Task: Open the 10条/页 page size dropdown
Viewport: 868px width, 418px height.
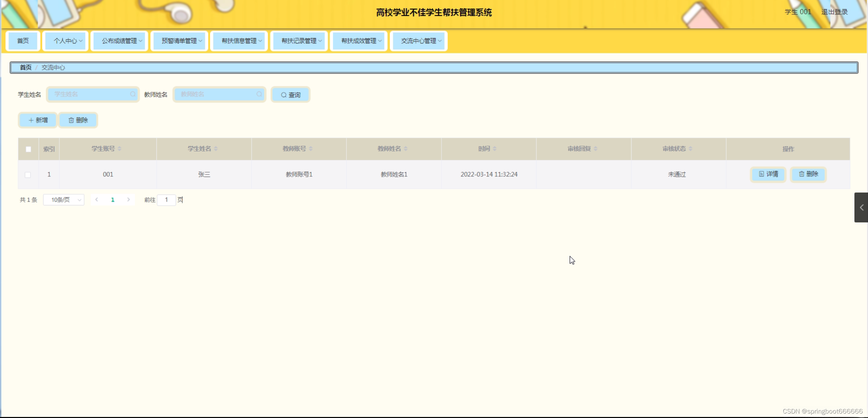Action: (64, 200)
